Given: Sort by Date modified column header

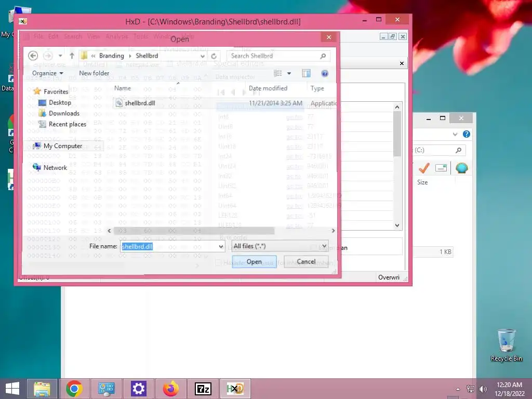Looking at the screenshot, I should pos(268,88).
